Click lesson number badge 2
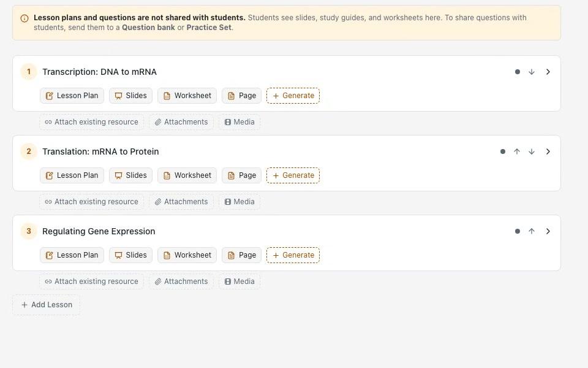Image resolution: width=588 pixels, height=368 pixels. 29,151
